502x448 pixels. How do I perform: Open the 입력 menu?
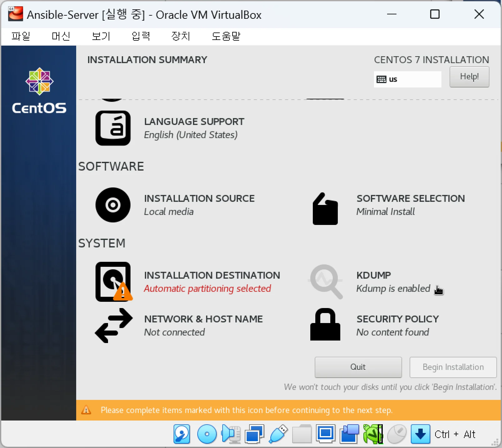coord(141,36)
